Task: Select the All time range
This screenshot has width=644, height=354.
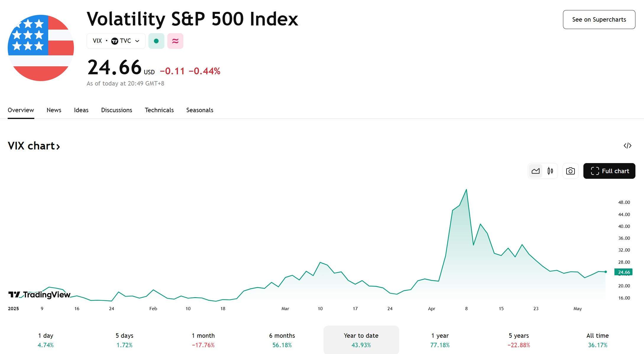Action: tap(598, 340)
